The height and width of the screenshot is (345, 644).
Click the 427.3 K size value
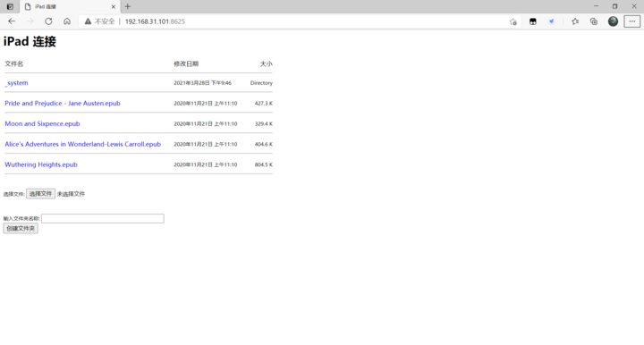263,104
